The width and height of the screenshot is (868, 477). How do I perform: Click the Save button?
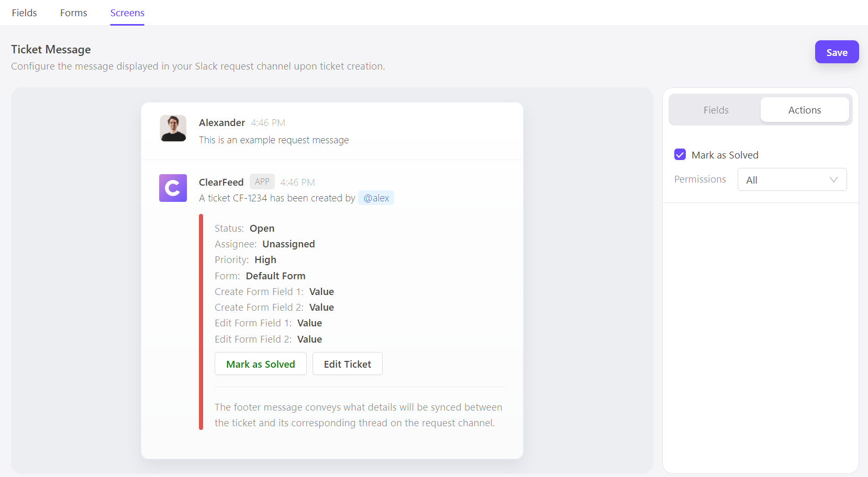point(837,52)
